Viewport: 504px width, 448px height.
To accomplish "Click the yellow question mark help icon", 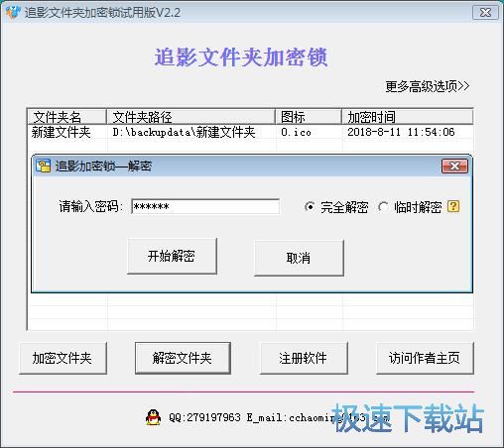I will [453, 206].
